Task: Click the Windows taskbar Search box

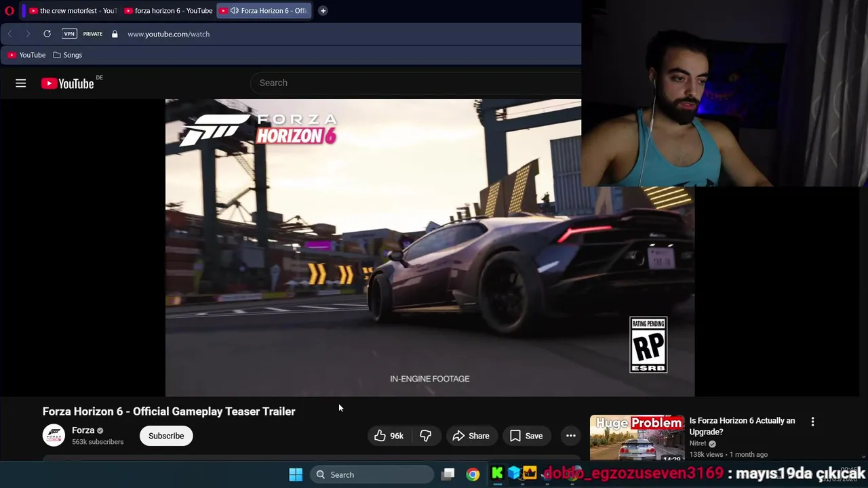Action: coord(372,474)
